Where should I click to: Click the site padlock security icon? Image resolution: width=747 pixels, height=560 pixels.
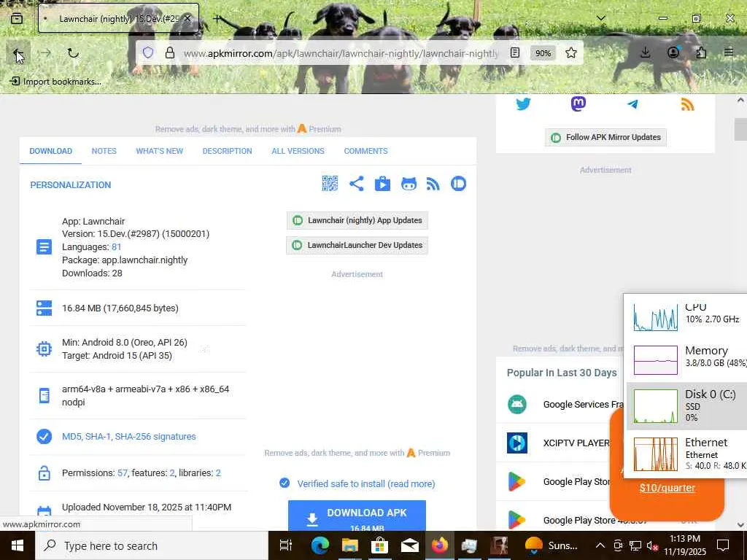(169, 52)
